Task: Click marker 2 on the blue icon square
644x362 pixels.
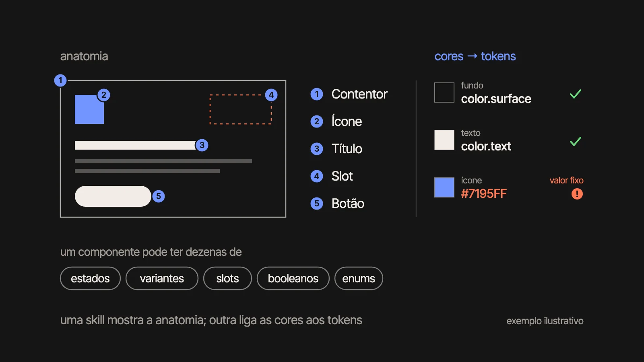Action: 104,95
